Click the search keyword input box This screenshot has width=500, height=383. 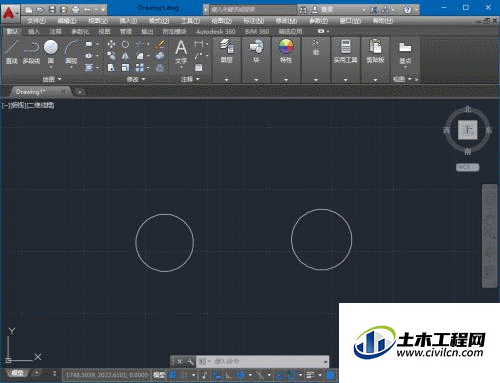(x=253, y=10)
